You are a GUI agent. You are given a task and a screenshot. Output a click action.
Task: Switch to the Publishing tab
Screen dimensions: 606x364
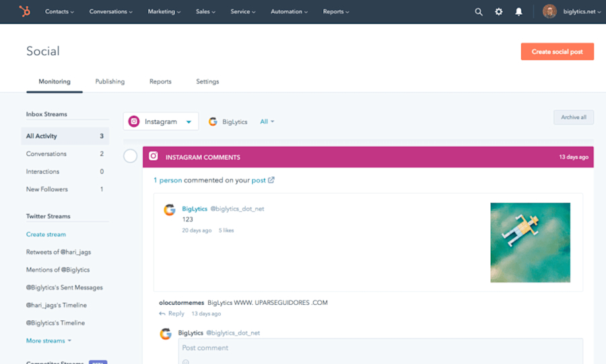click(x=110, y=81)
